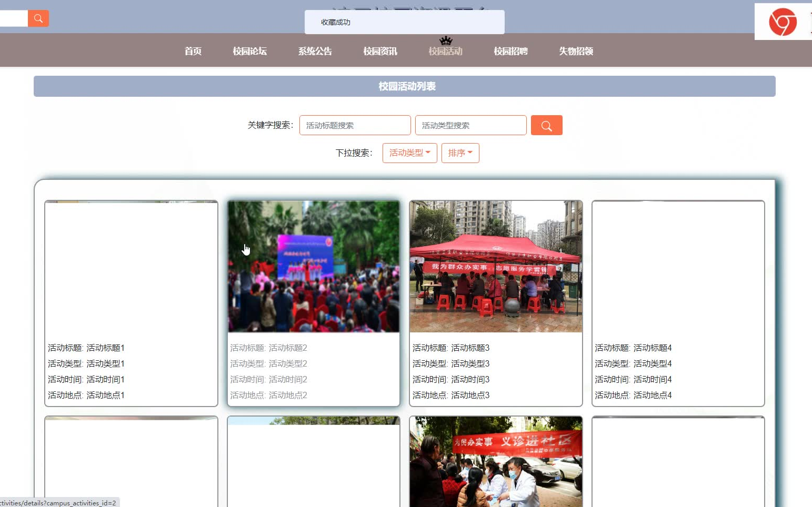This screenshot has height=507, width=812.
Task: Open the red tent photo of 活动标题3
Action: pos(496,267)
